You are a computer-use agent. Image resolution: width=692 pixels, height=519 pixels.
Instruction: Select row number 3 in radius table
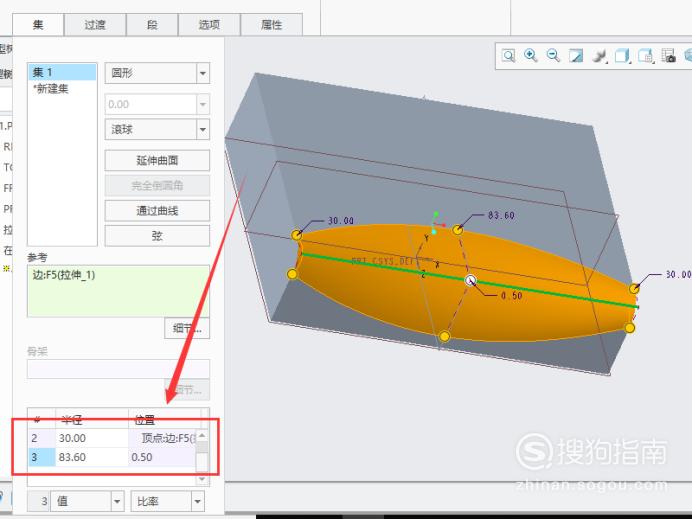[x=41, y=457]
